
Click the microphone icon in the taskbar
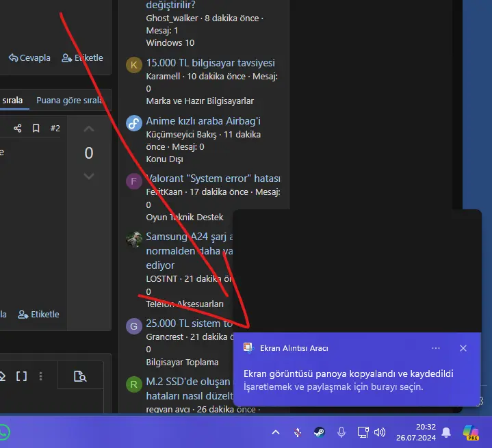point(341,432)
